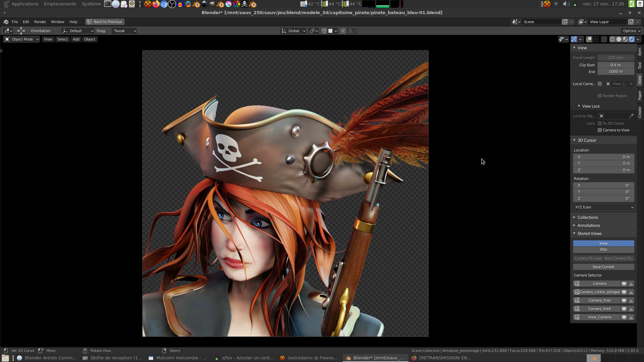Toggle the show overlays icon

click(589, 39)
